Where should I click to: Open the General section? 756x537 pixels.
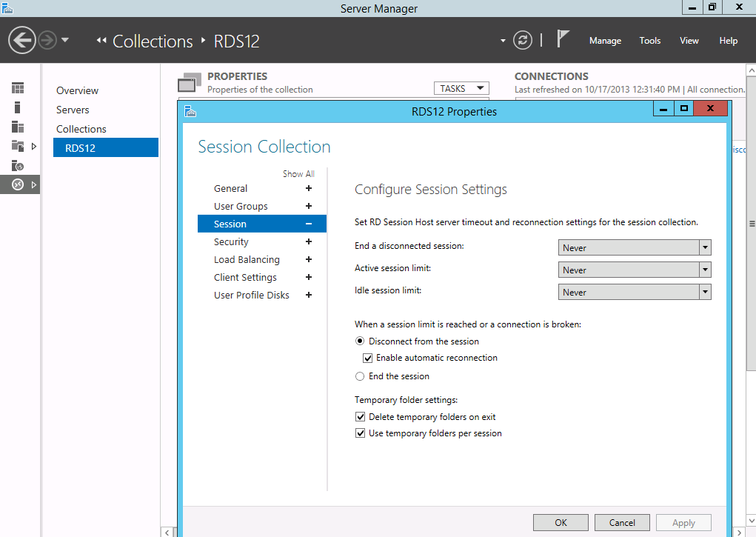[230, 189]
